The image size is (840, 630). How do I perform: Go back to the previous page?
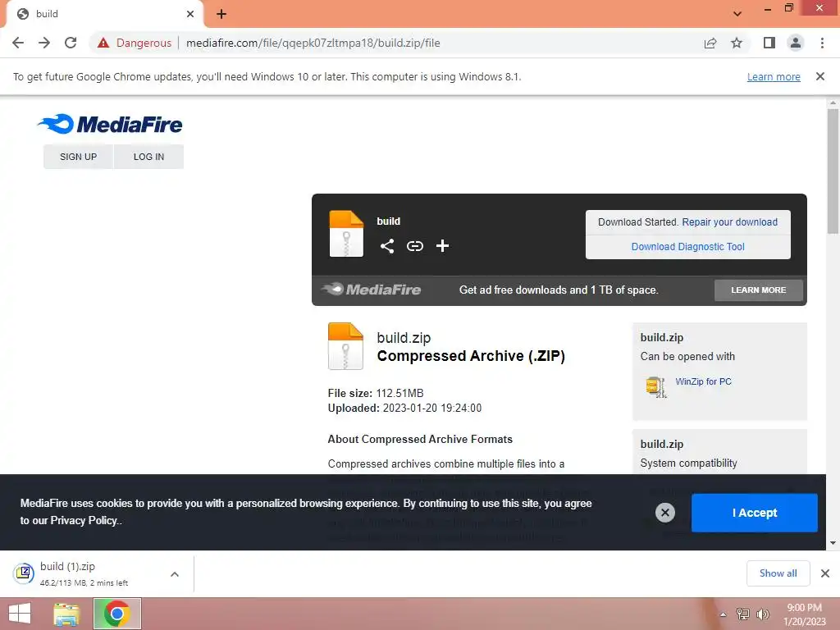pyautogui.click(x=18, y=43)
